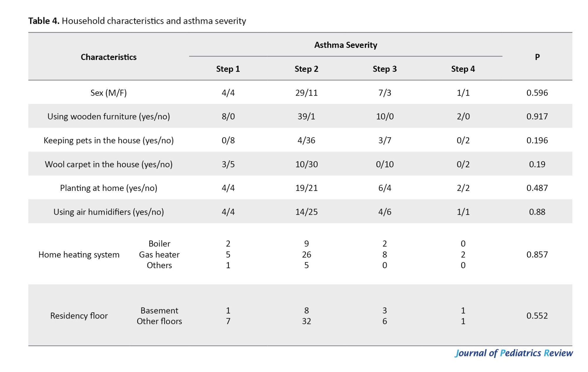
Task: Click the P column header
Action: [x=537, y=57]
